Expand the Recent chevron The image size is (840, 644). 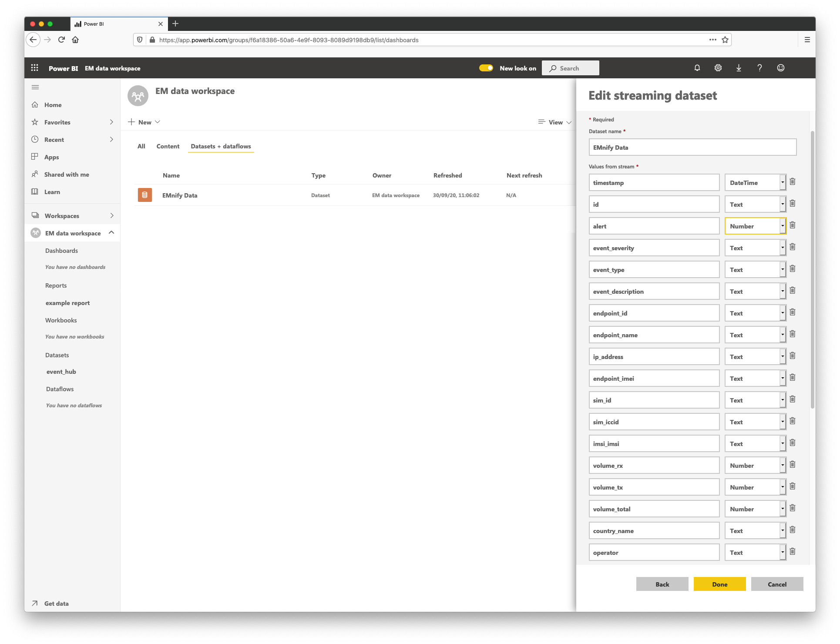click(111, 140)
